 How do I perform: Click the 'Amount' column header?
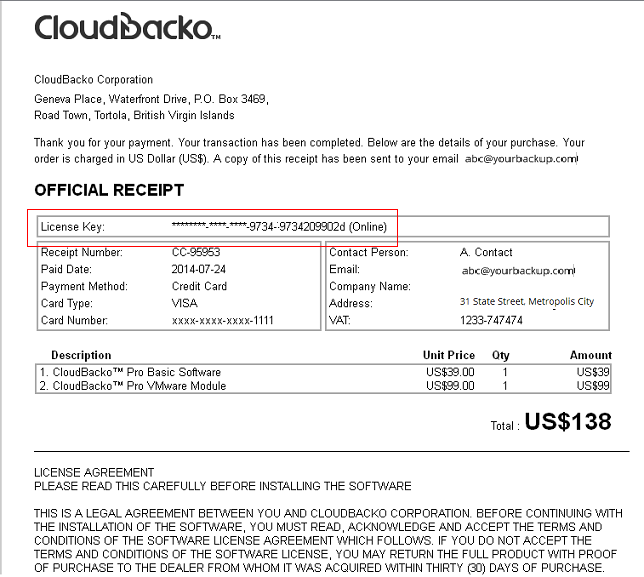(x=591, y=355)
